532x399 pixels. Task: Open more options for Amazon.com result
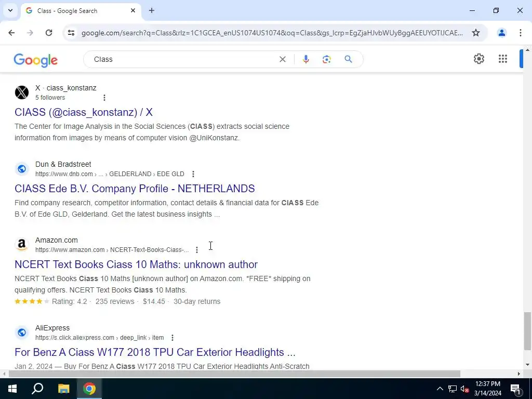[197, 250]
